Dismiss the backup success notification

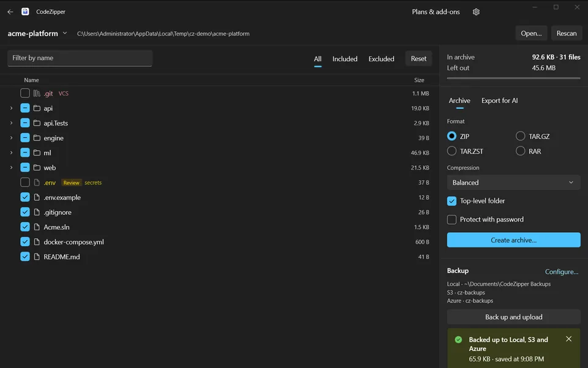pos(568,339)
